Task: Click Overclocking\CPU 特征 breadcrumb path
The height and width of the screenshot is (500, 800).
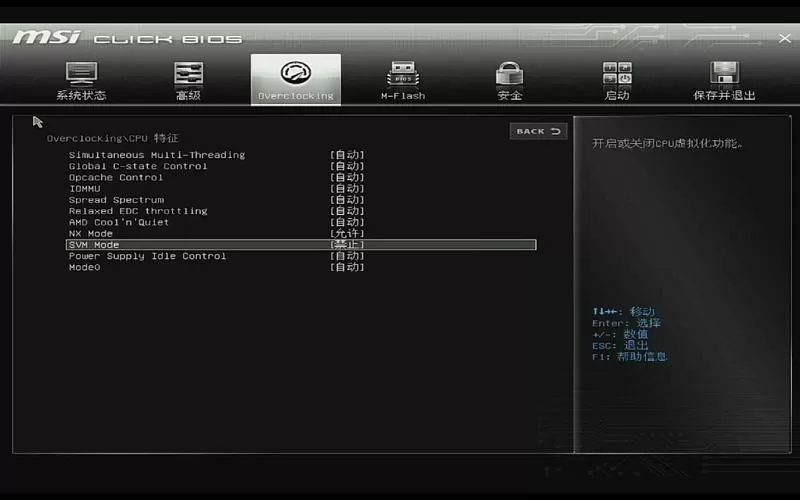Action: click(113, 138)
